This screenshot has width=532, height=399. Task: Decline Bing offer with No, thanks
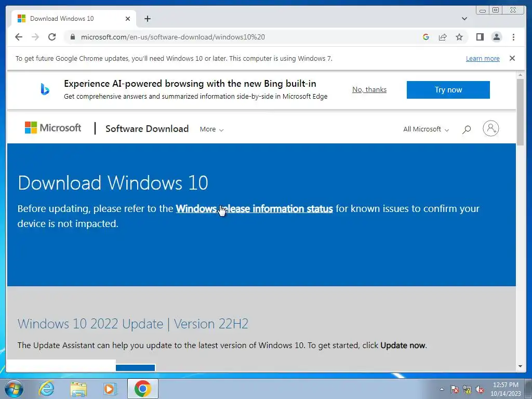point(369,89)
